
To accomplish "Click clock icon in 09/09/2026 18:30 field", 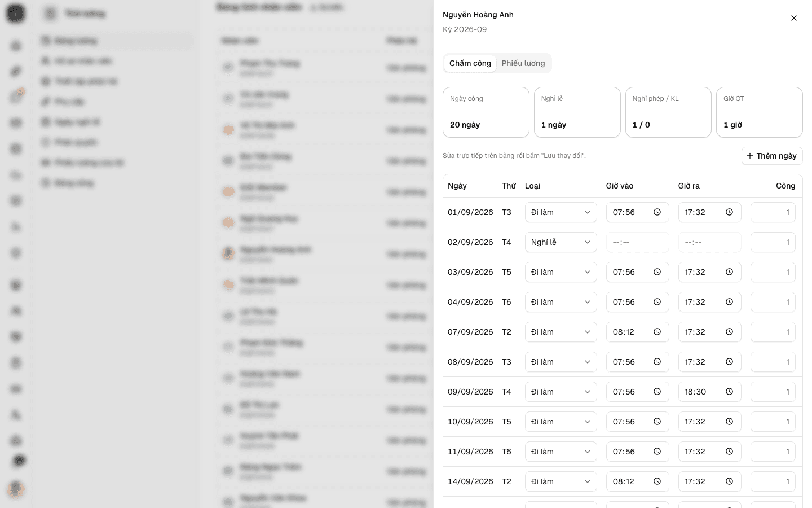I will pyautogui.click(x=729, y=392).
